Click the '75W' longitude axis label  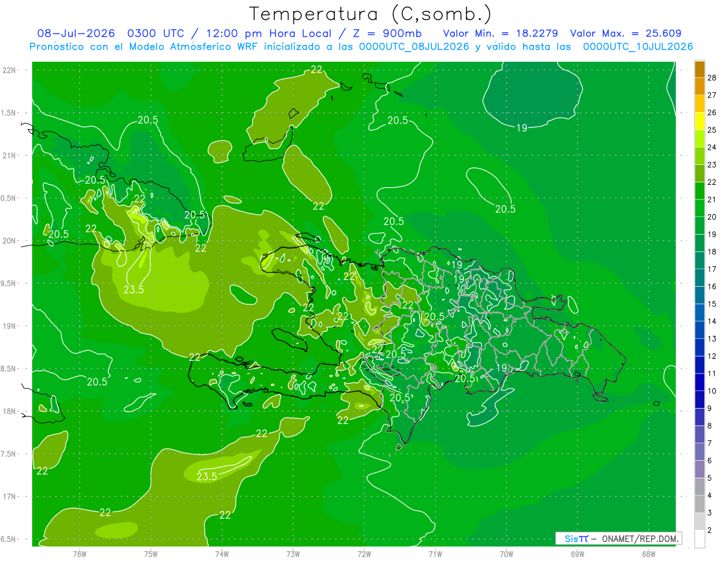coord(150,554)
